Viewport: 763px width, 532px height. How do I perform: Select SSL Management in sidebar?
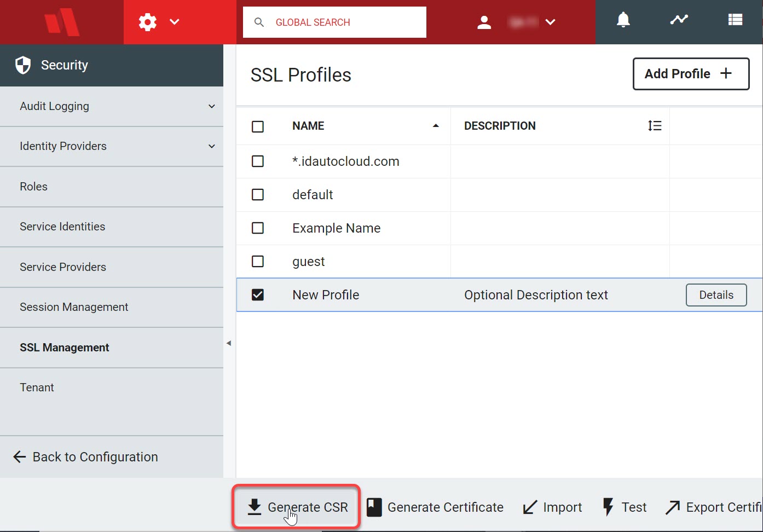point(112,348)
